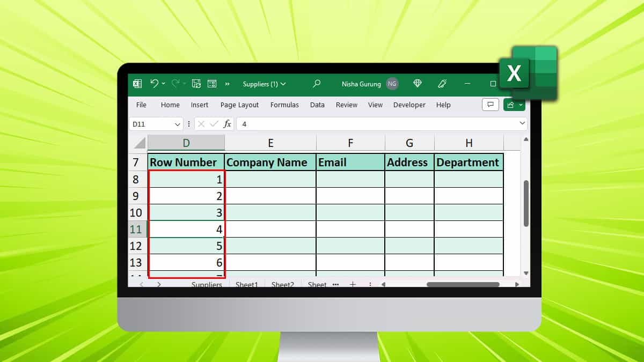Click the Enter checkmark in the formula bar
This screenshot has height=362, width=644.
214,123
